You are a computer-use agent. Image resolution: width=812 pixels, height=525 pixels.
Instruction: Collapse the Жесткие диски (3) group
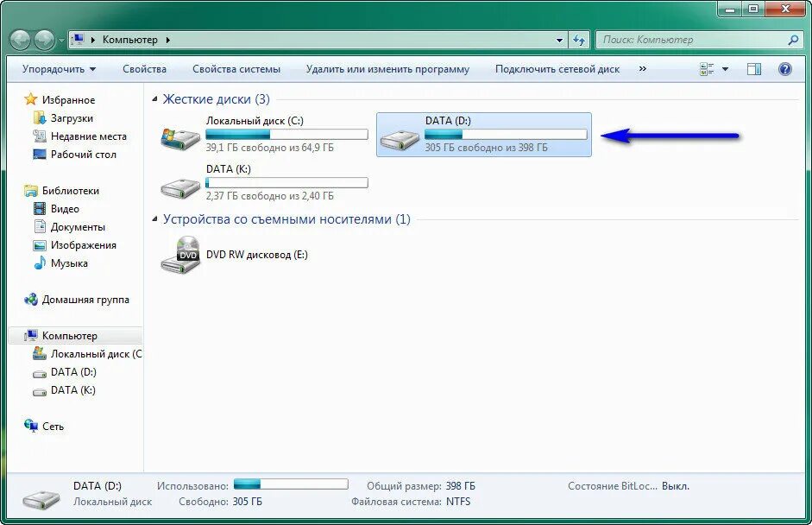154,98
